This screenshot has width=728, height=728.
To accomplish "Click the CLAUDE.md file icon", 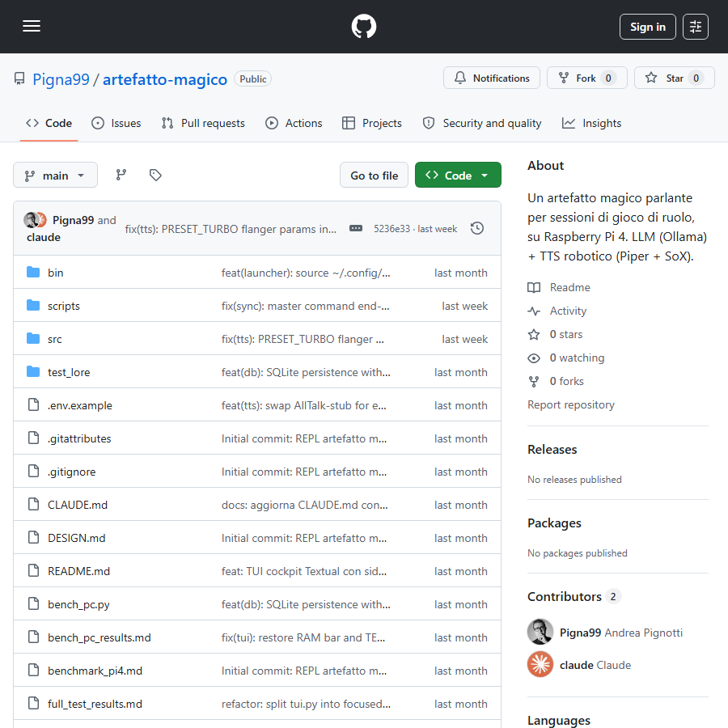I will click(33, 504).
